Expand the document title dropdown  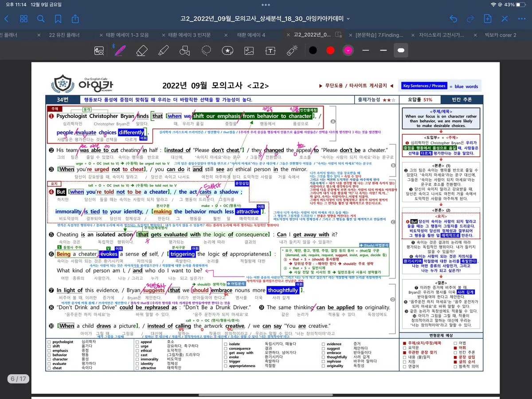tap(348, 19)
